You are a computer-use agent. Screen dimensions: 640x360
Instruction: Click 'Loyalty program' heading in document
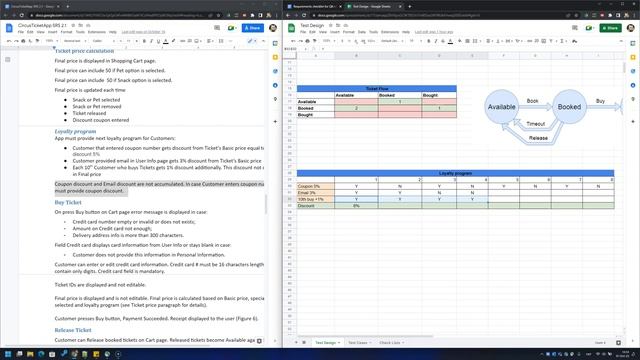tap(76, 131)
